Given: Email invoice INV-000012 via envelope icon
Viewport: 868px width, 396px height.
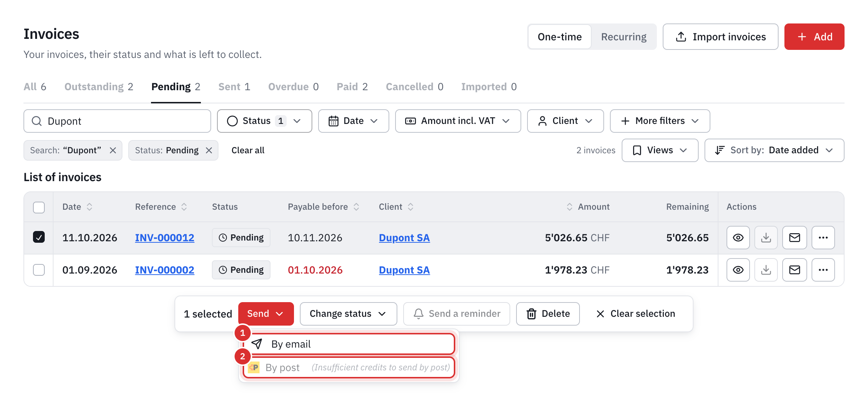Looking at the screenshot, I should pos(794,238).
